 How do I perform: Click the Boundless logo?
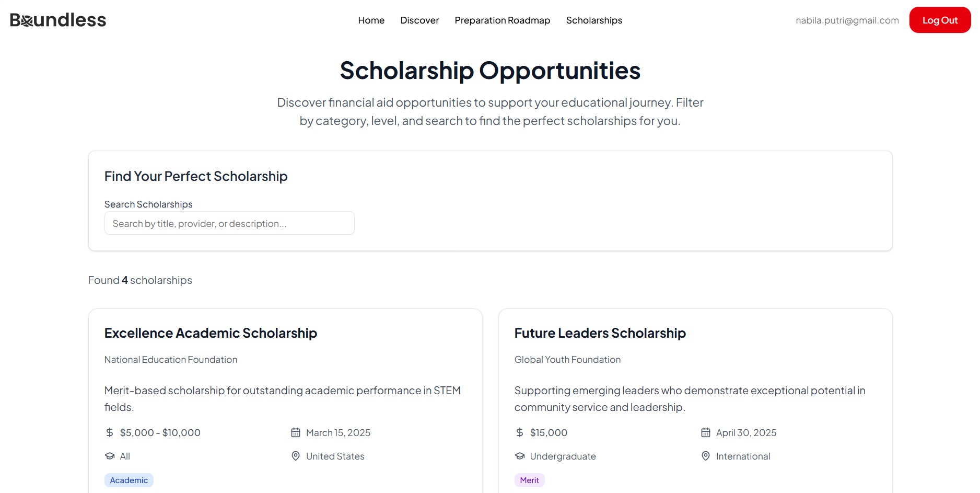click(x=58, y=20)
